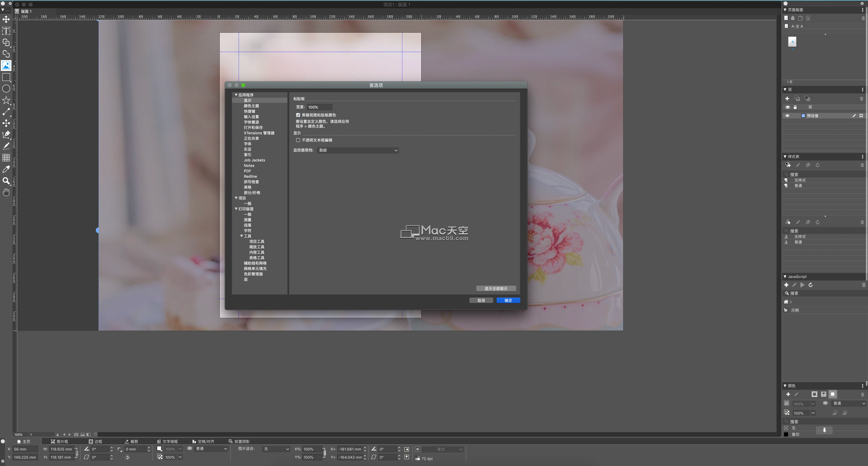Toggle lock column in layers header

point(795,107)
